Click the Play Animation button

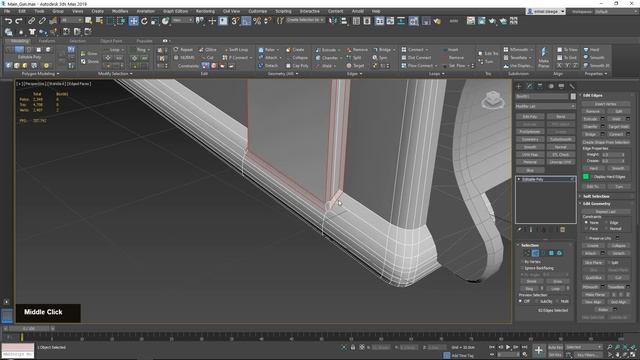[508, 347]
